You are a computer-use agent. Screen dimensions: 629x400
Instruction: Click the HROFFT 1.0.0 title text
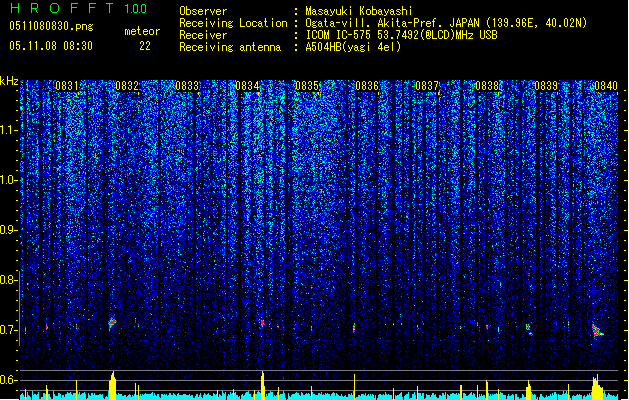point(79,8)
